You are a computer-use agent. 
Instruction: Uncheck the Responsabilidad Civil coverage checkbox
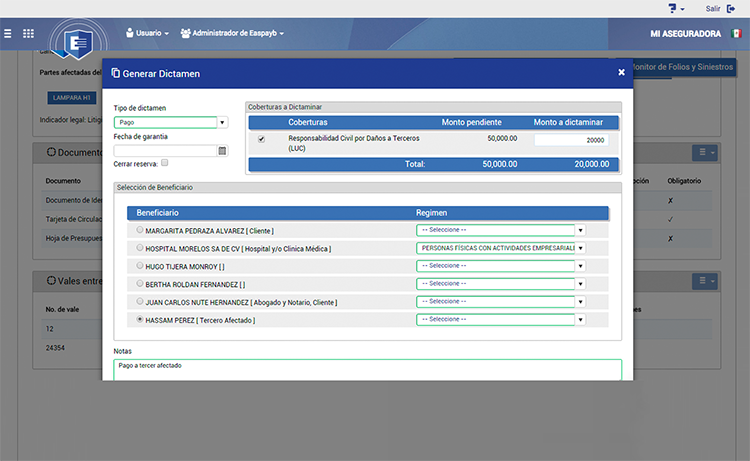pos(261,139)
